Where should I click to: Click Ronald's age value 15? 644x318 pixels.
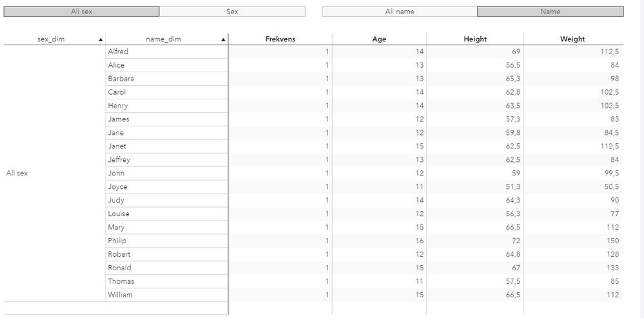(x=420, y=268)
